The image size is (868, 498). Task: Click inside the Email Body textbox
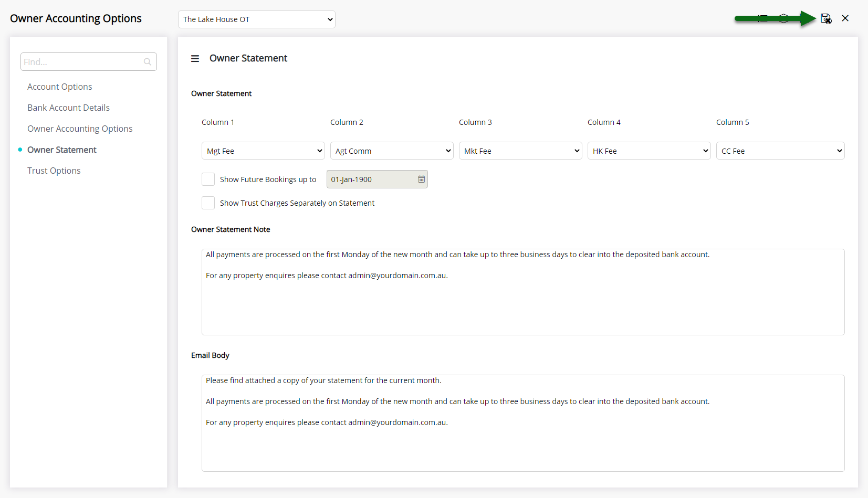coord(523,423)
